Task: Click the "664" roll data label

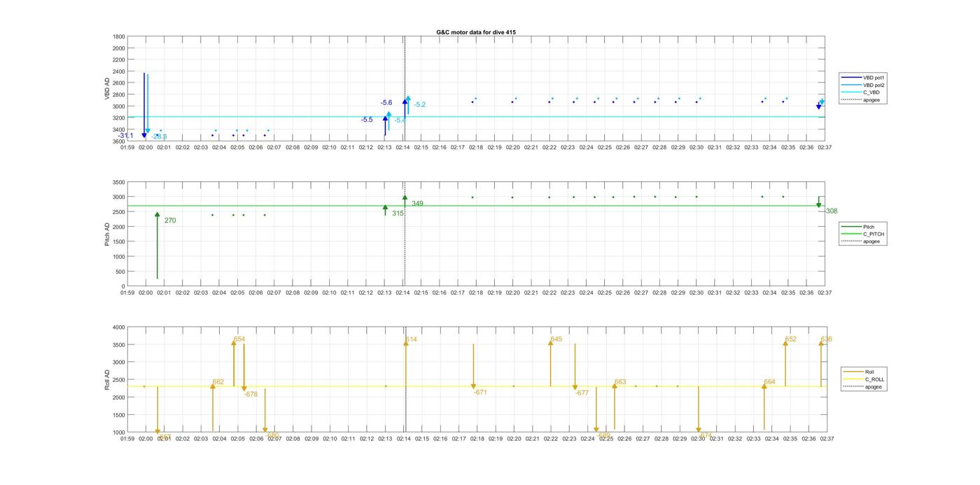Action: pyautogui.click(x=769, y=382)
